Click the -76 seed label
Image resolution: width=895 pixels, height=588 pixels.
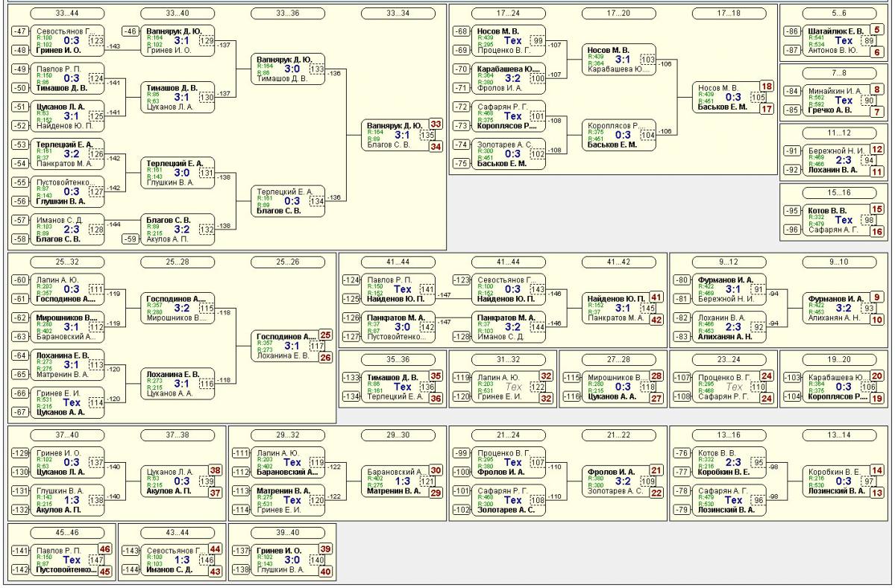(x=682, y=453)
